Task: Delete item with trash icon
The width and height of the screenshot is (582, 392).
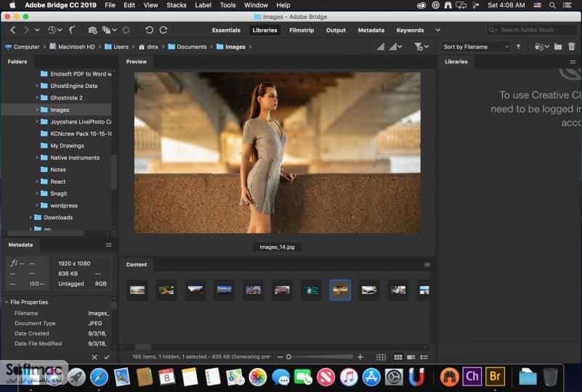Action: pos(572,46)
